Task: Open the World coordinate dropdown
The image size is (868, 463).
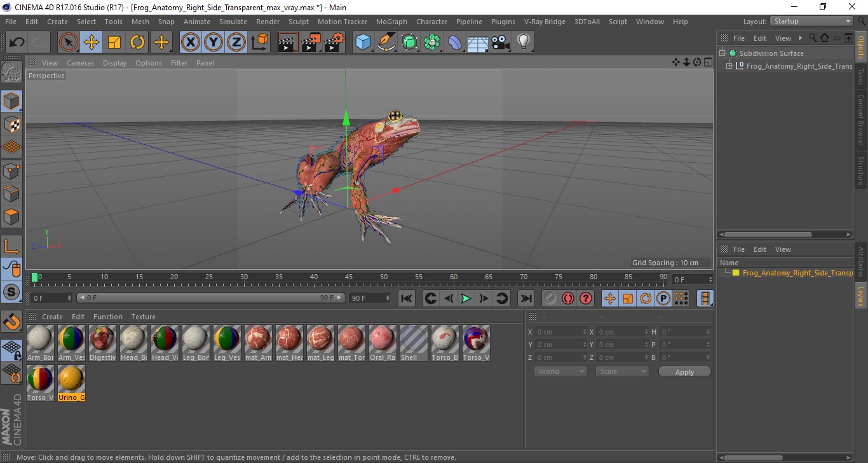Action: tap(560, 371)
